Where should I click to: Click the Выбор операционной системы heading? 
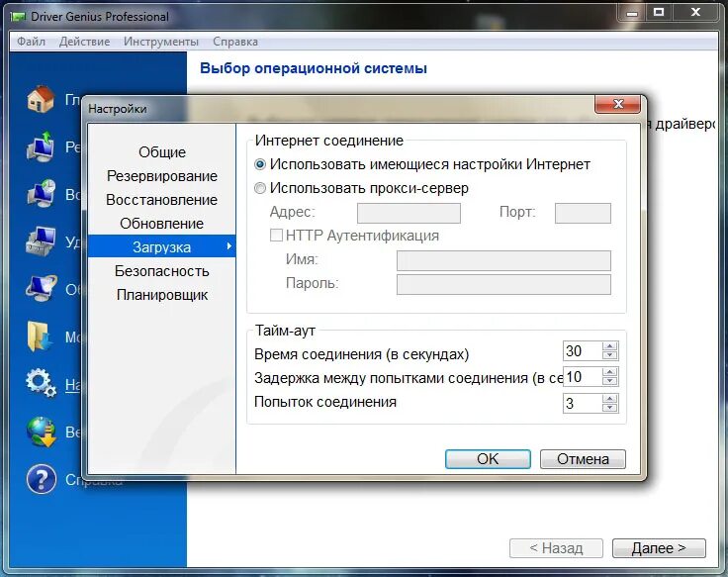(314, 68)
